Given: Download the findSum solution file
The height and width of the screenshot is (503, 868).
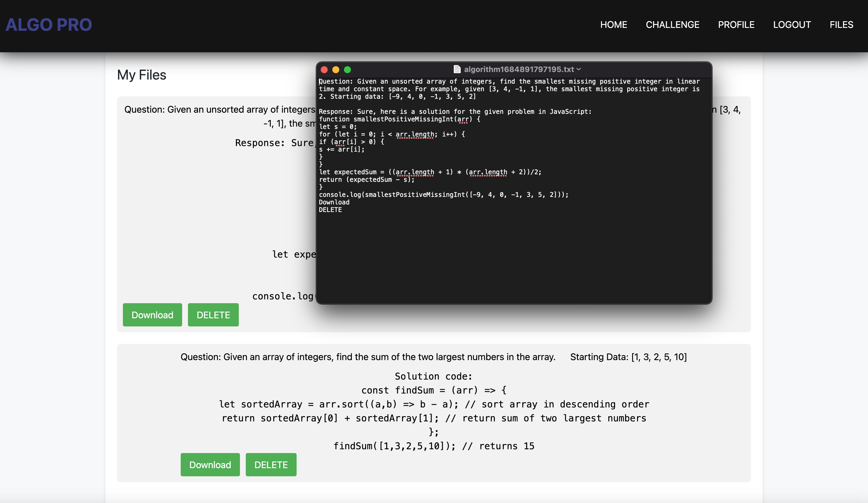Looking at the screenshot, I should [x=210, y=464].
